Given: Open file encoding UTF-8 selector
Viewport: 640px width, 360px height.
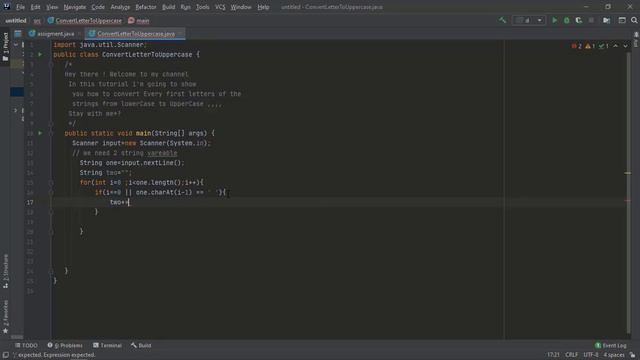Looking at the screenshot, I should click(591, 355).
